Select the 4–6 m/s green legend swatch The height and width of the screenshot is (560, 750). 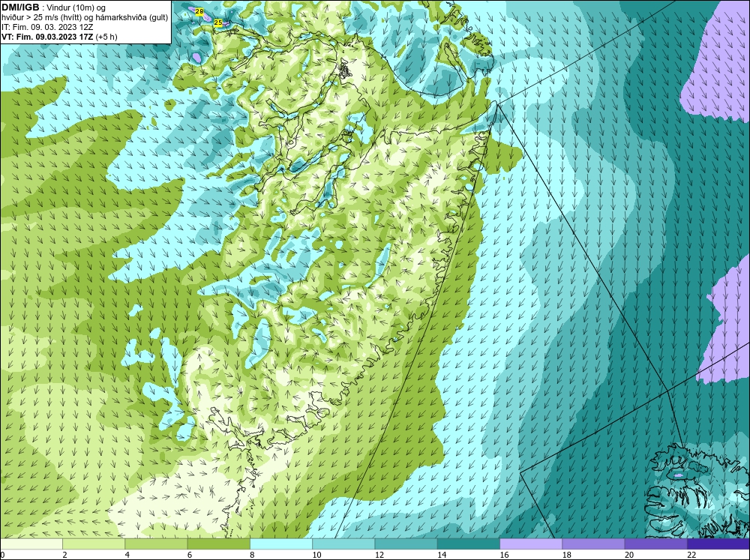pos(156,544)
